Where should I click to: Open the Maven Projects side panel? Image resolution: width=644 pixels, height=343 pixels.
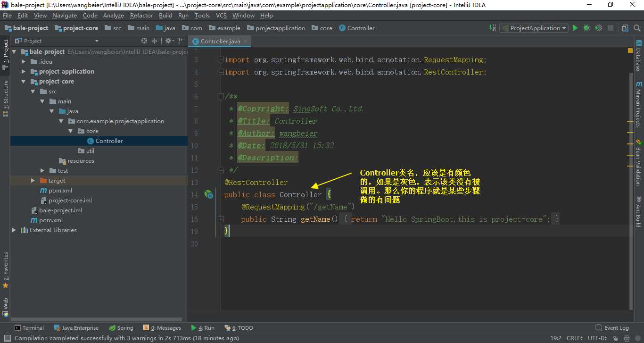point(638,105)
